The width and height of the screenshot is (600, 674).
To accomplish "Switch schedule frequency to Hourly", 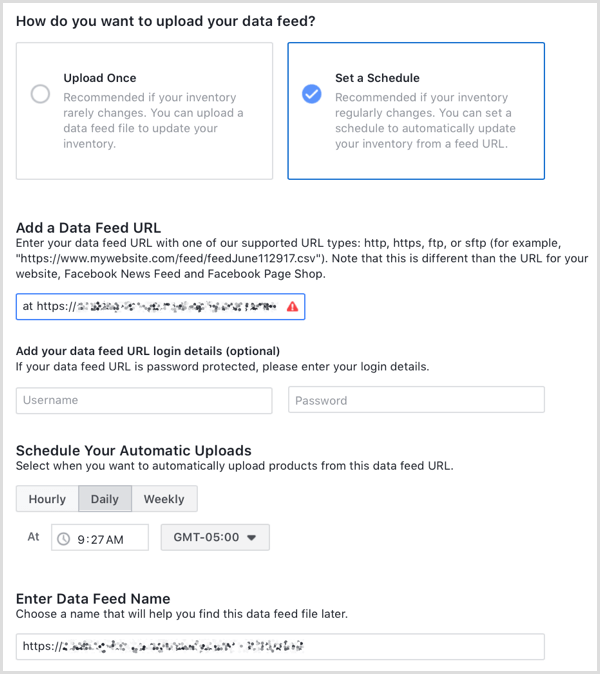I will pyautogui.click(x=47, y=499).
